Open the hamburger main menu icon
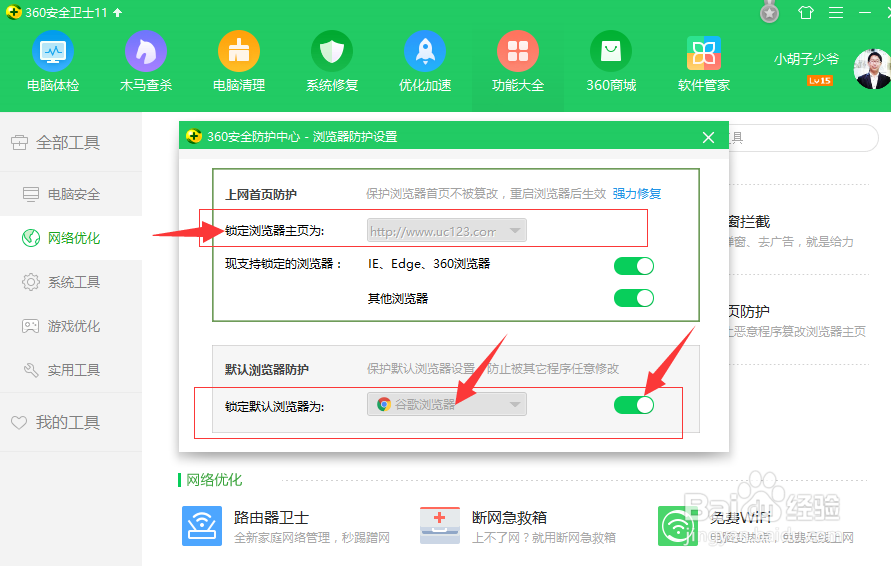This screenshot has width=891, height=566. click(836, 13)
